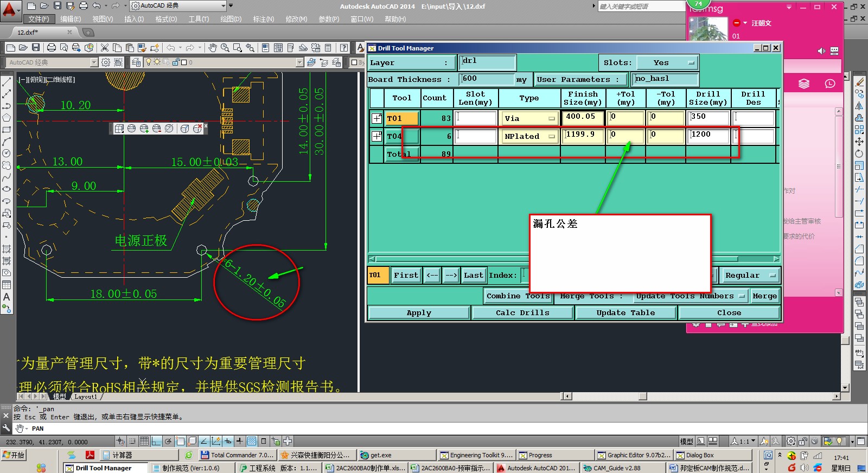Open the Paste icon in toolbar

pos(130,48)
